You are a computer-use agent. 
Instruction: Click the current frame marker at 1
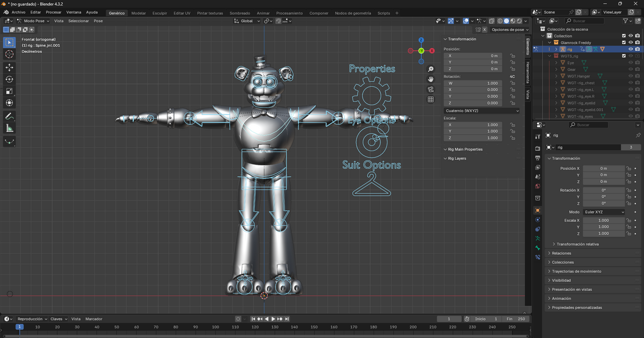click(x=20, y=327)
